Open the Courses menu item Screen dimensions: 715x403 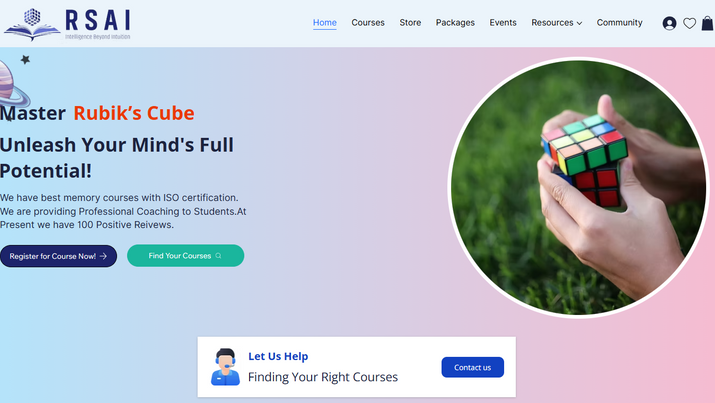point(368,22)
